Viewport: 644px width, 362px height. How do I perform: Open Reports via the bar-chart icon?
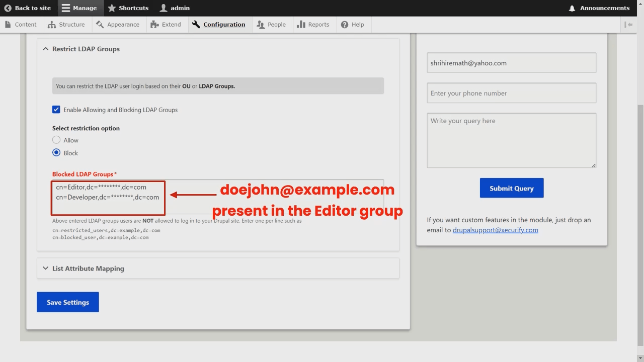[x=301, y=24]
